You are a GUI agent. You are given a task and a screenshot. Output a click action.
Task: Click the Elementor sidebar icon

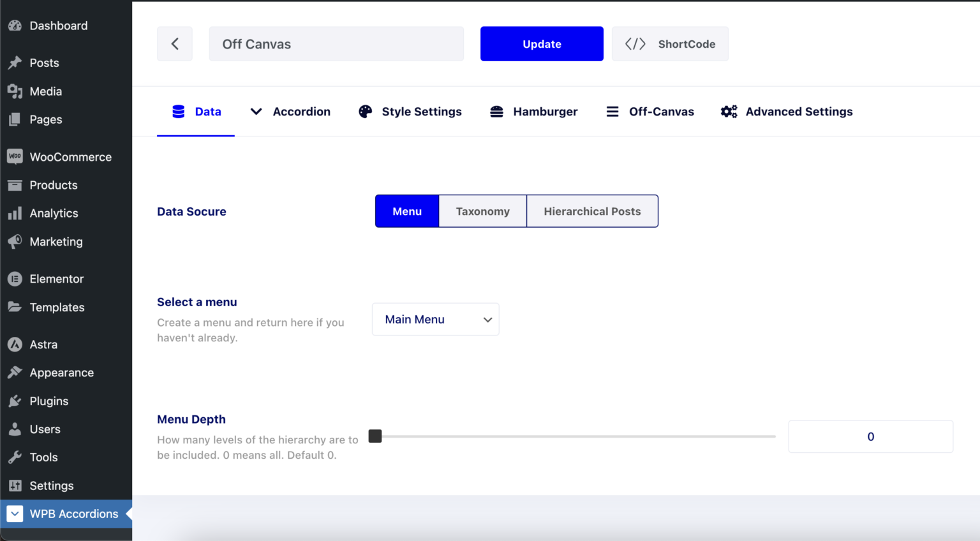coord(15,278)
